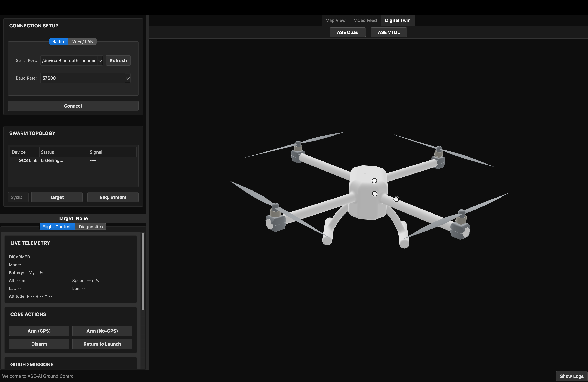Select Radio connection mode
Image resolution: width=588 pixels, height=382 pixels.
[58, 41]
